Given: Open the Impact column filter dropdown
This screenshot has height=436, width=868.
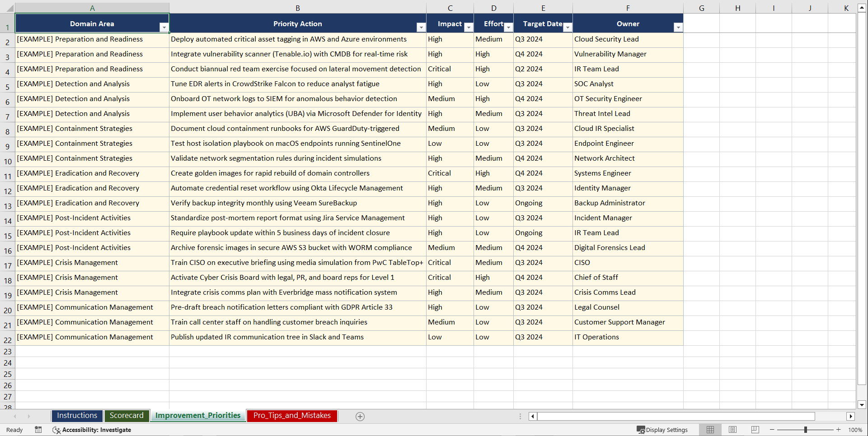Looking at the screenshot, I should pos(469,28).
